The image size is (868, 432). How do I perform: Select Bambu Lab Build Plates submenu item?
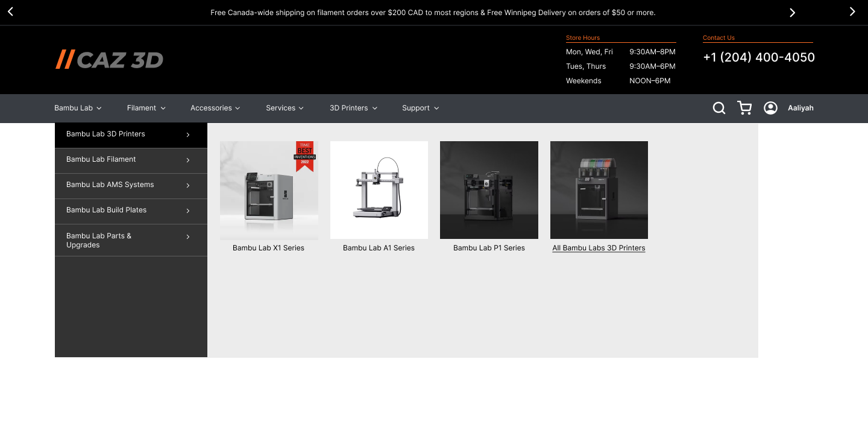click(x=131, y=211)
